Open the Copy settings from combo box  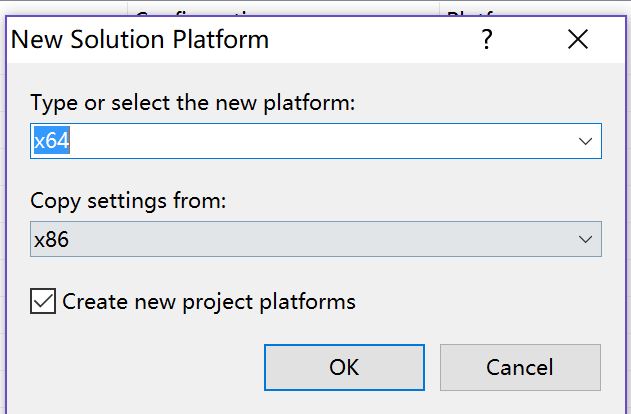(300, 239)
